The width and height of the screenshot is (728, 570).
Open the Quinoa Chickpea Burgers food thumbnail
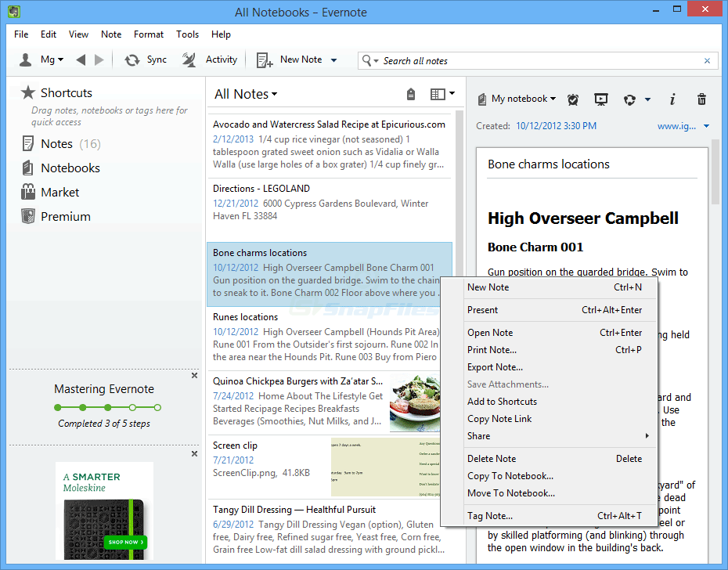[x=414, y=402]
